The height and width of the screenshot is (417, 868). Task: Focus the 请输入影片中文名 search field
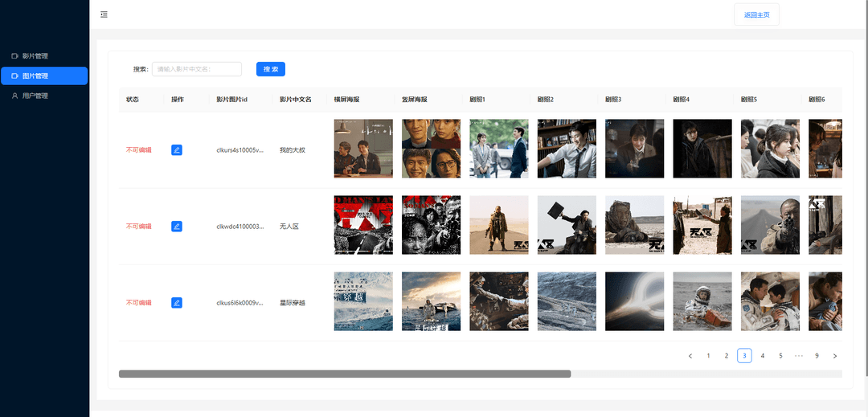pos(197,69)
